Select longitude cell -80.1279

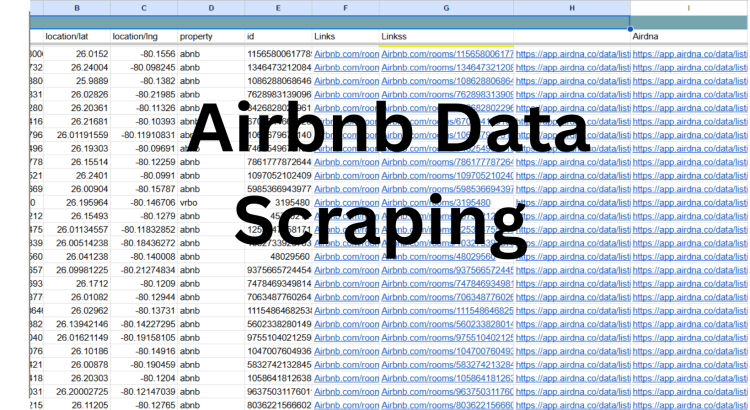[x=144, y=216]
